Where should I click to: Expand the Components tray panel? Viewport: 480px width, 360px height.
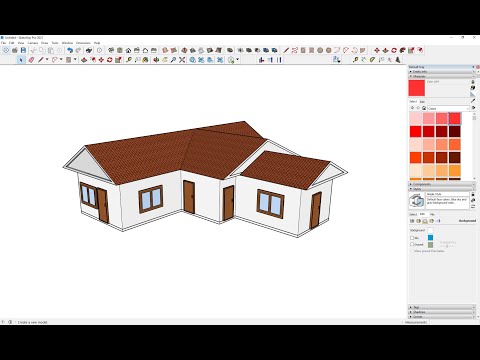point(442,184)
